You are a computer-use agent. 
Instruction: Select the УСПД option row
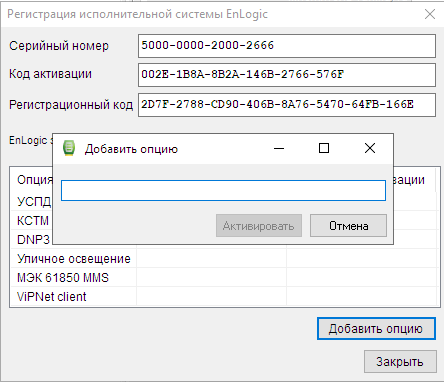32,201
